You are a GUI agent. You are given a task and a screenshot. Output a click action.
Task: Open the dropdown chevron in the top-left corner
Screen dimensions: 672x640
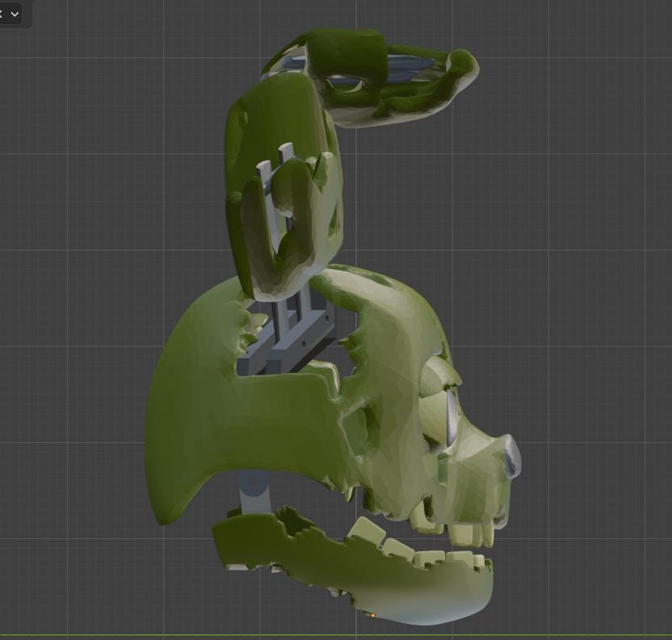[15, 15]
